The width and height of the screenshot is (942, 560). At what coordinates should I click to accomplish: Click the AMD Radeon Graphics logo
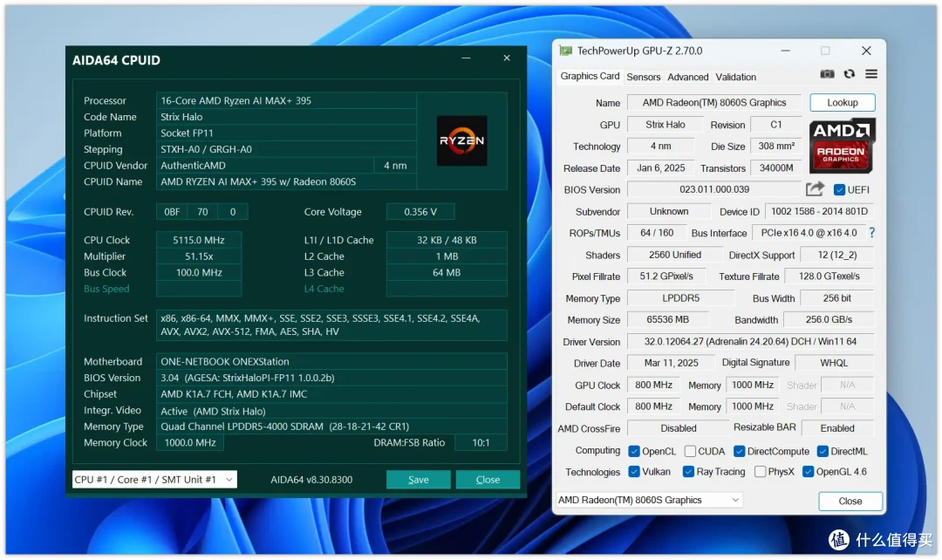(843, 146)
